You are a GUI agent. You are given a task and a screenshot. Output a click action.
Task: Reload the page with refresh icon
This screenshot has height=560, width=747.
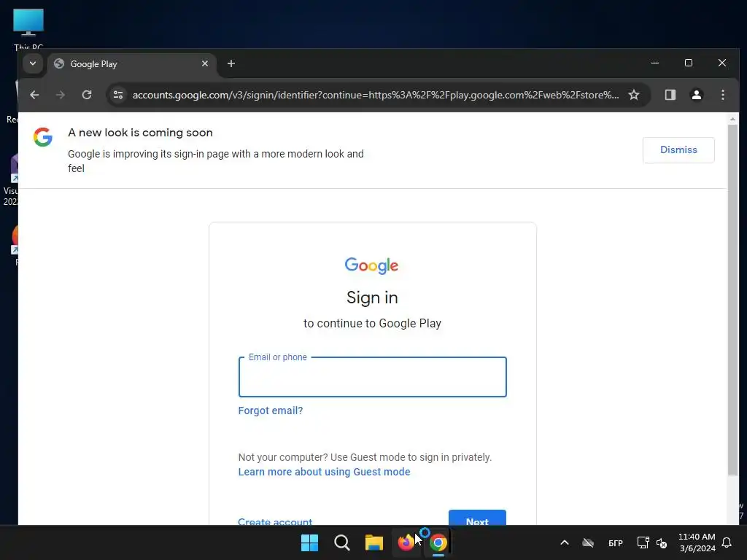pyautogui.click(x=87, y=95)
